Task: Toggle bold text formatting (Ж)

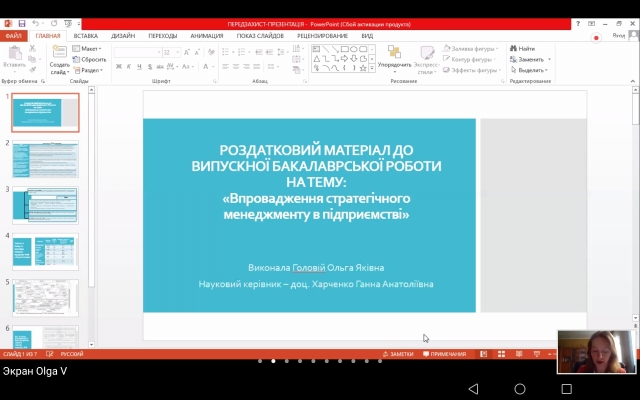Action: 118,67
